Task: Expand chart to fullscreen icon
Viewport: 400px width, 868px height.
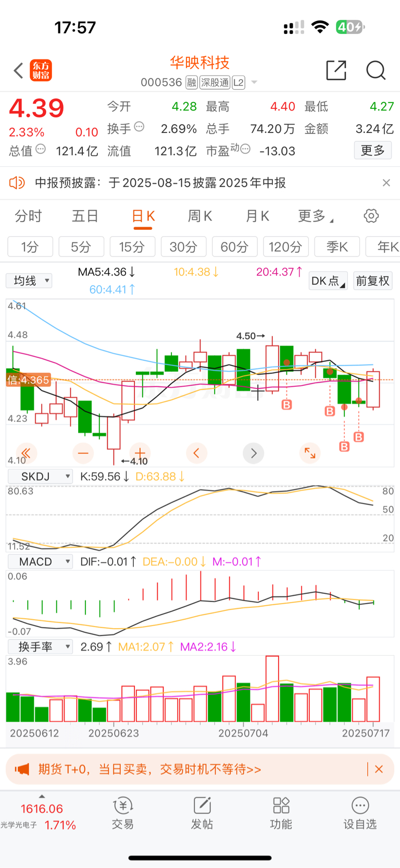Action: tap(310, 453)
